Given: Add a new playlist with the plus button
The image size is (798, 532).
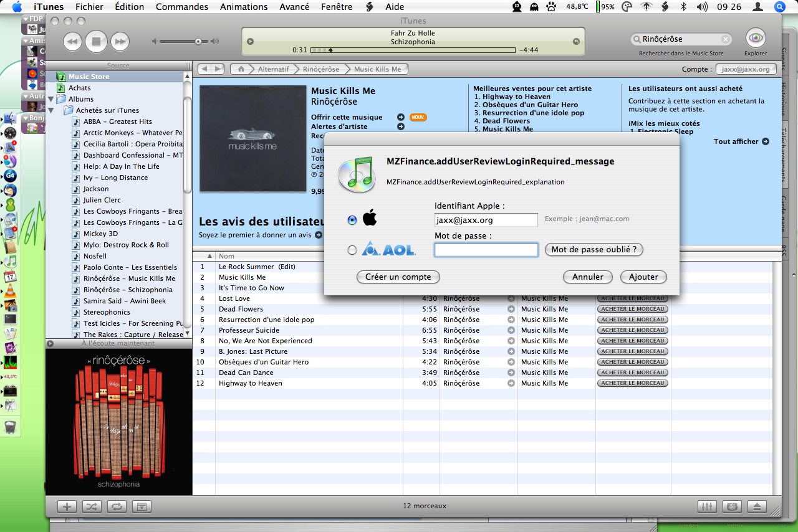Looking at the screenshot, I should 67,506.
